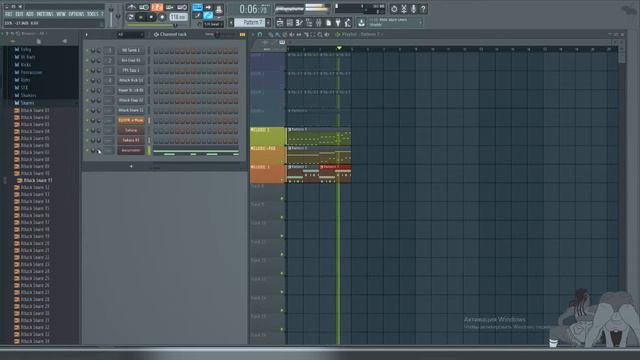
Task: Open the All channel filter dropdown
Action: pos(130,35)
